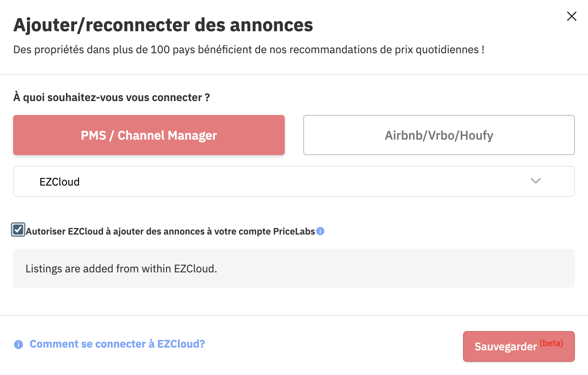Click the red (beta) label
The height and width of the screenshot is (375, 588).
pyautogui.click(x=551, y=343)
